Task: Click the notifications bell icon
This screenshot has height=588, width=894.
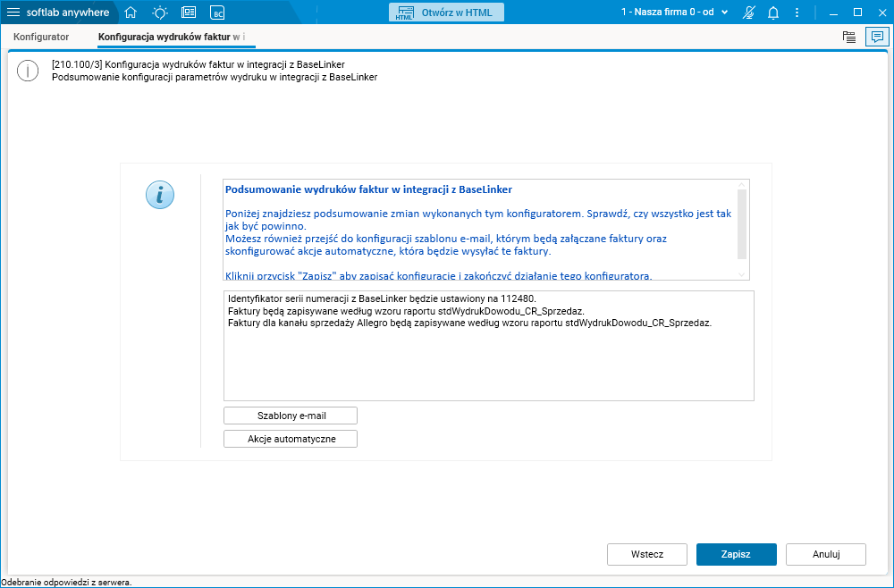Action: pyautogui.click(x=772, y=13)
